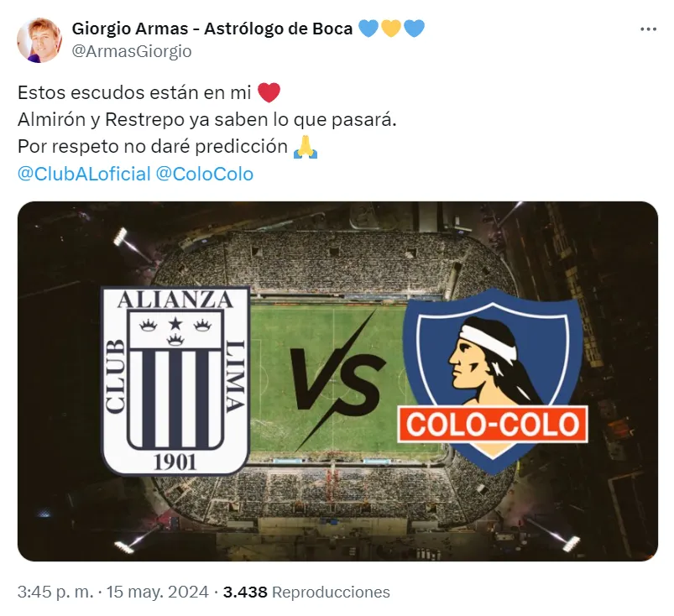Click the Colo-Colo club crest

[x=493, y=380]
